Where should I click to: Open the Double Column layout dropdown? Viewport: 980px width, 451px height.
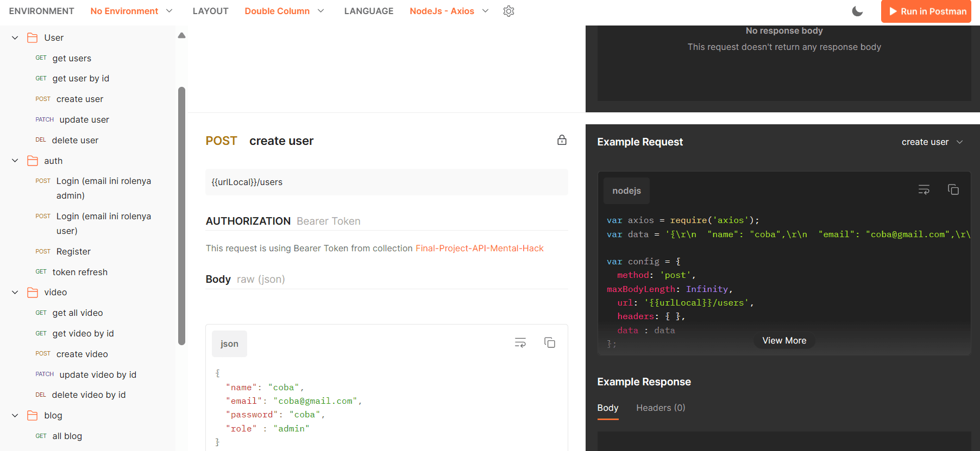(x=284, y=11)
